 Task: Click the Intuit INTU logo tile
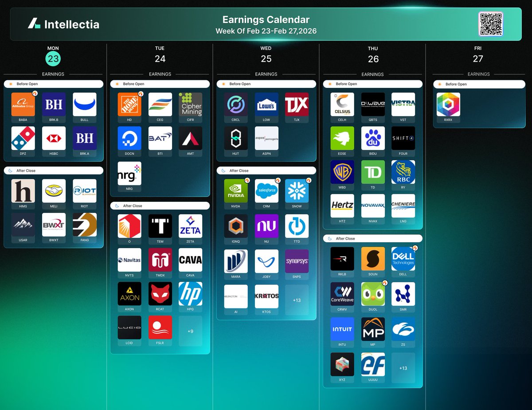pyautogui.click(x=342, y=329)
